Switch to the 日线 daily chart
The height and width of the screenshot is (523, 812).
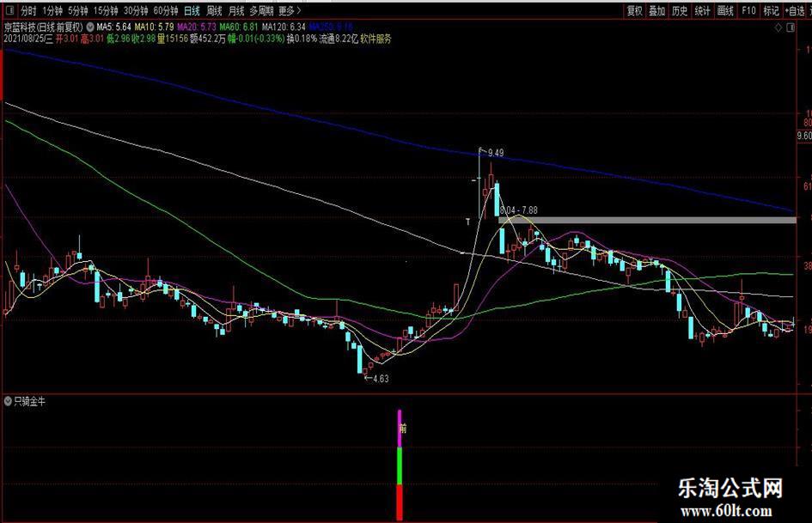192,10
